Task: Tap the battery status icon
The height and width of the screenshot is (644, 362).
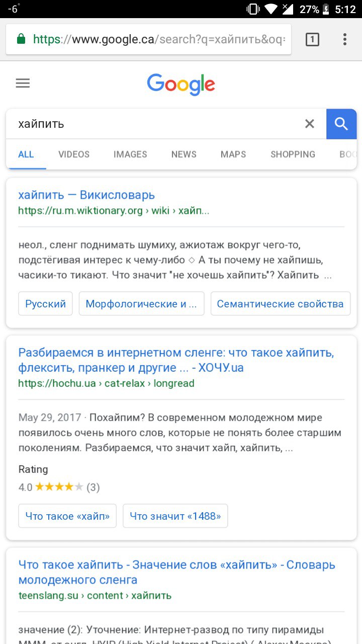Action: 326,9
